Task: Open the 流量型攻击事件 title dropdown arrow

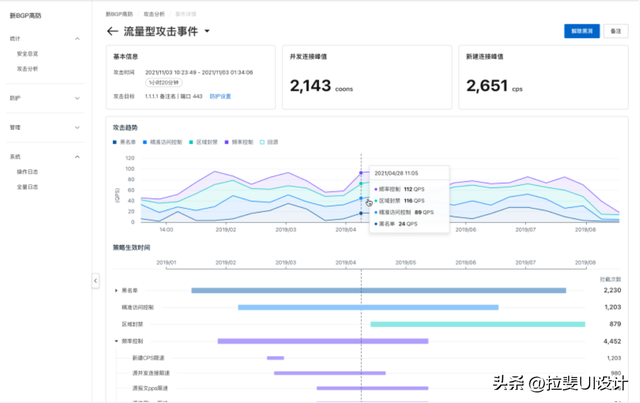Action: [x=207, y=31]
